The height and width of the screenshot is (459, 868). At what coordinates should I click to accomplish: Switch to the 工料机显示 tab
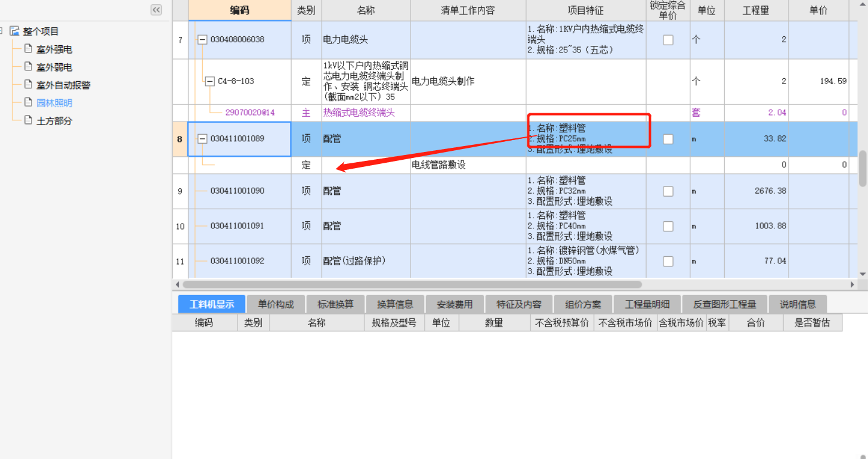point(212,304)
